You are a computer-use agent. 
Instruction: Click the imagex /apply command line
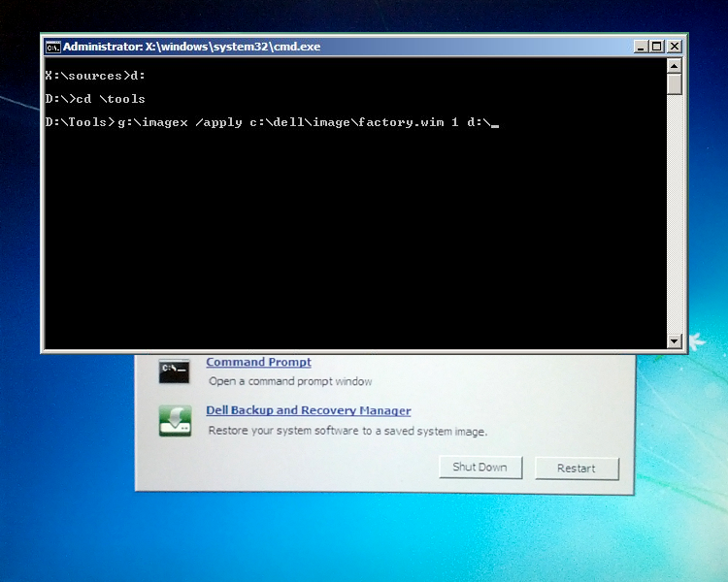272,123
